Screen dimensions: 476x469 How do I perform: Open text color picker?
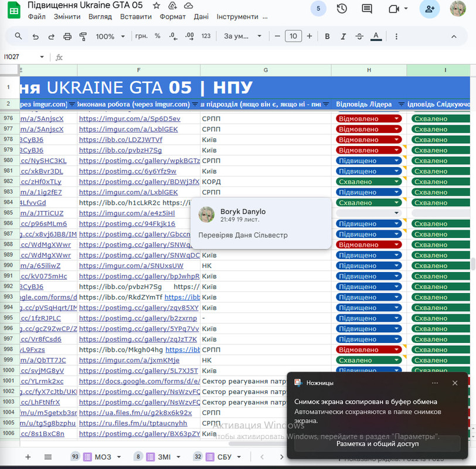point(376,36)
